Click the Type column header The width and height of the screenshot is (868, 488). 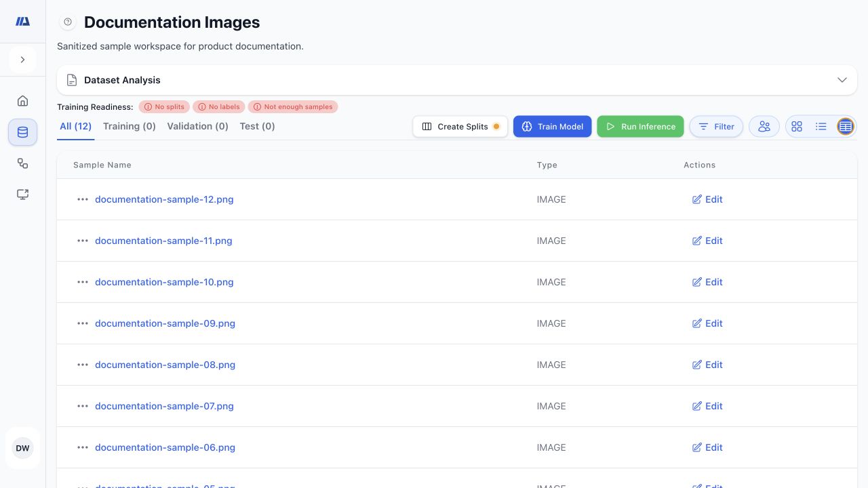(547, 165)
